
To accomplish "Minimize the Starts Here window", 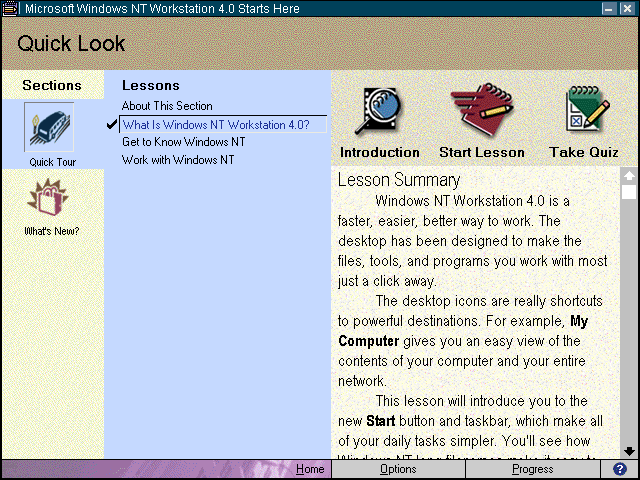I will 609,9.
